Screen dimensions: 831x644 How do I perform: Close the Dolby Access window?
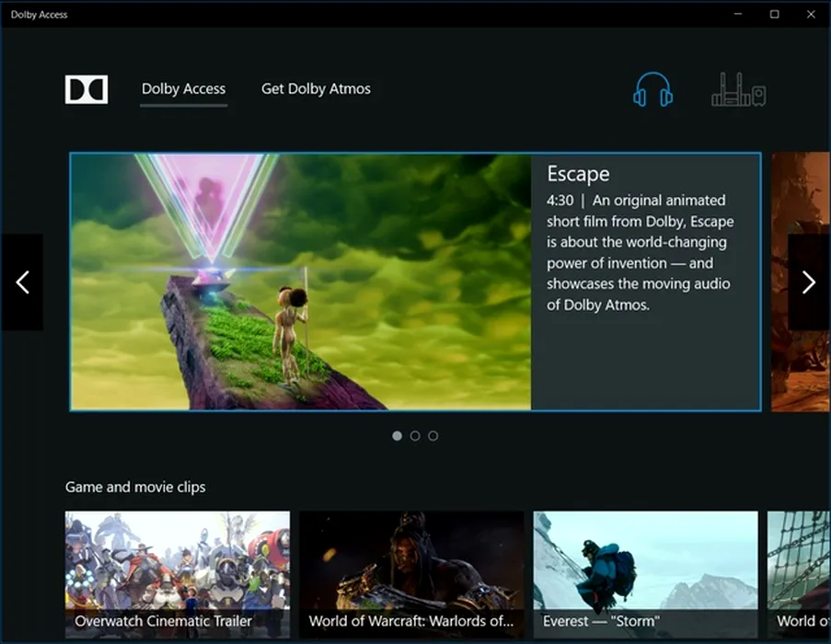(810, 14)
